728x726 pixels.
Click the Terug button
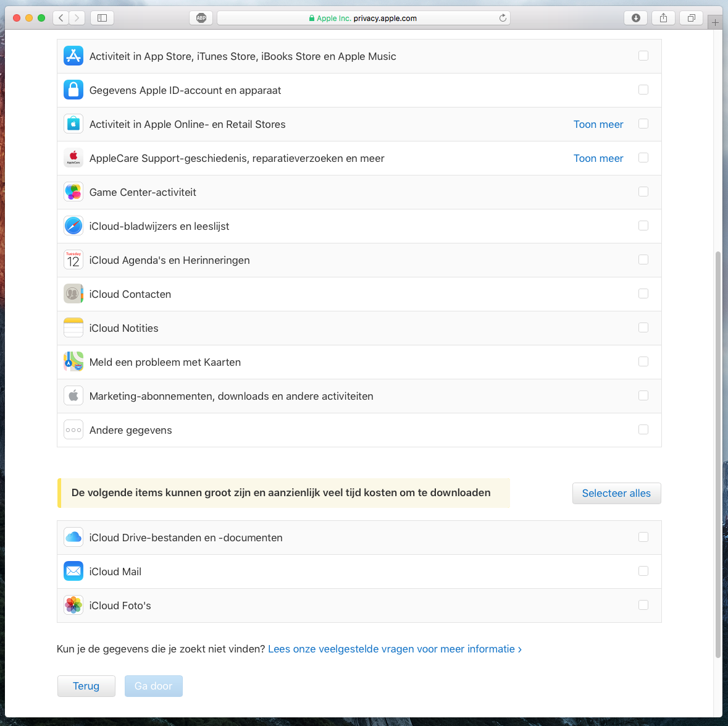coord(86,686)
